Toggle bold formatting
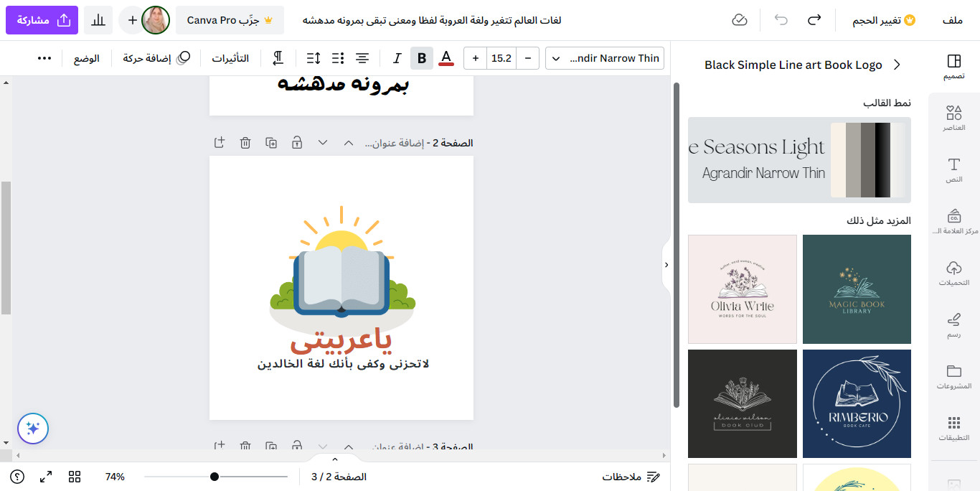The image size is (980, 491). (422, 58)
